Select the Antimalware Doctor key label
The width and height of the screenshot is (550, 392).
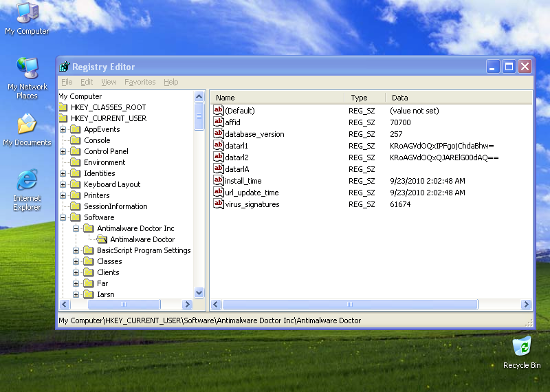coord(142,239)
